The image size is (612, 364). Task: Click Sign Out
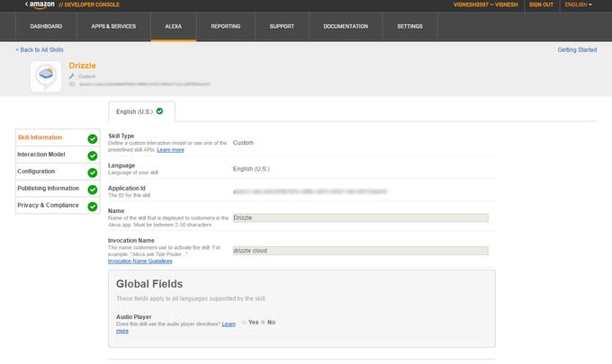541,4
